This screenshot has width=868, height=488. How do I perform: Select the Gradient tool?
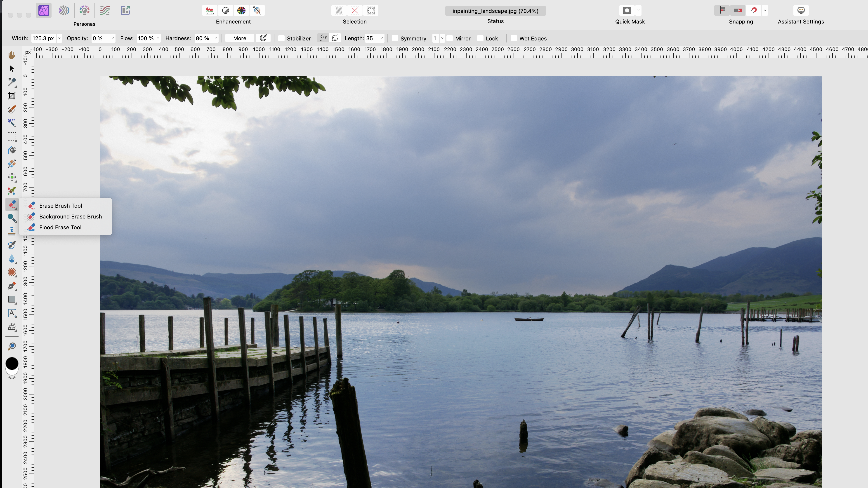pyautogui.click(x=12, y=164)
